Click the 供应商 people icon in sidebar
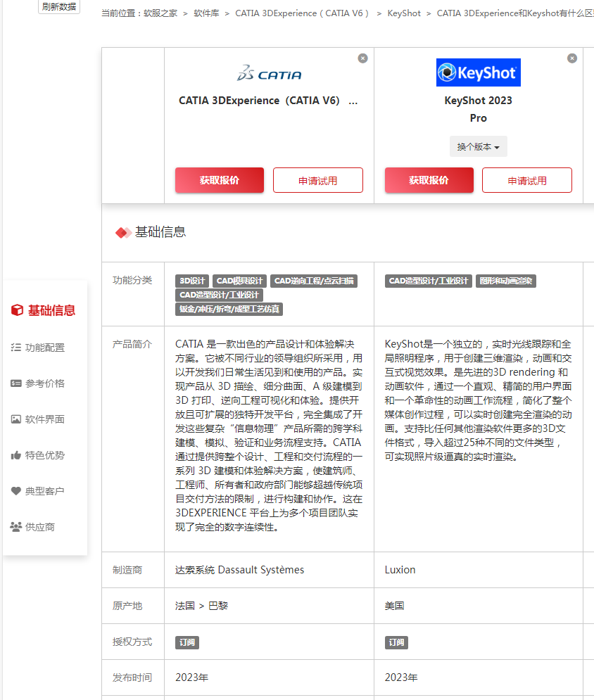The image size is (594, 700). [x=16, y=527]
